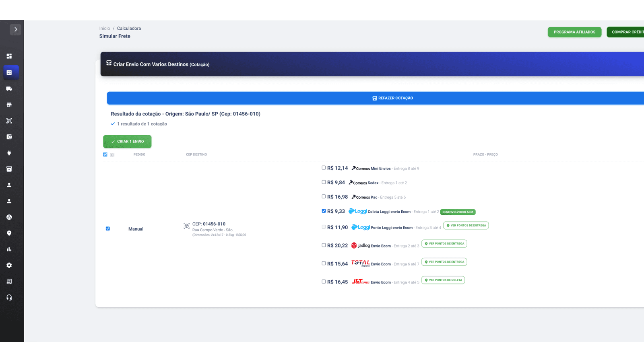Click the J&T Express logo on R$ 16,45 row
The height and width of the screenshot is (362, 644).
click(360, 282)
